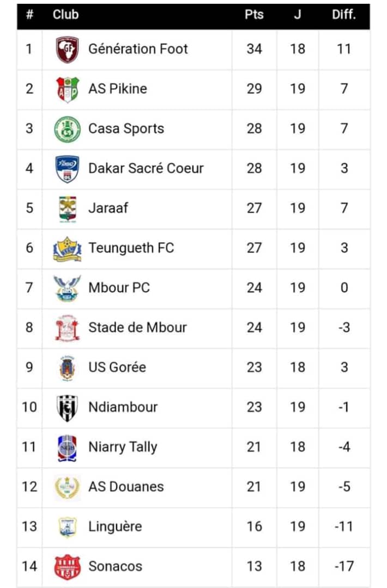The height and width of the screenshot is (588, 387).
Task: Open the Niarry Tally club logo
Action: click(x=68, y=447)
